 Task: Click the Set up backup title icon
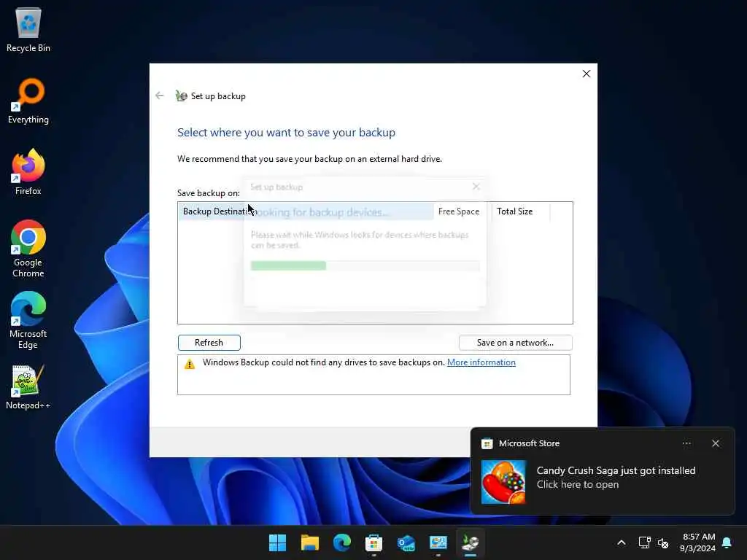click(x=181, y=96)
